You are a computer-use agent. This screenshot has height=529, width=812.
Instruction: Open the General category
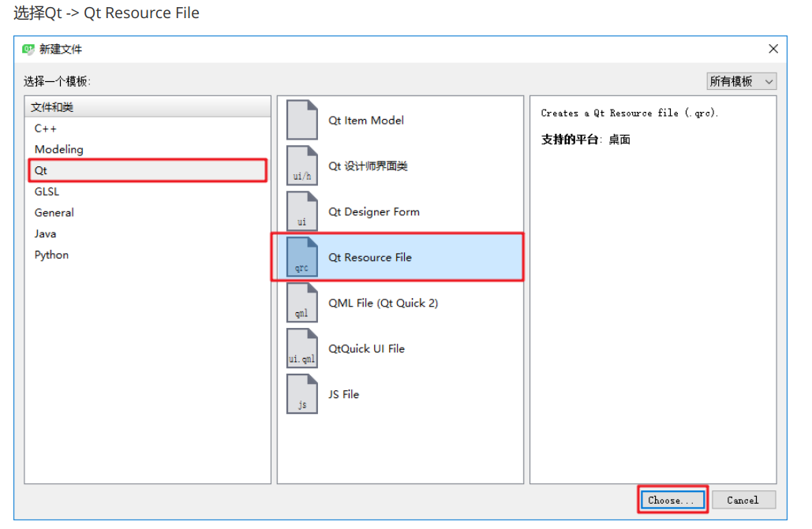(54, 213)
